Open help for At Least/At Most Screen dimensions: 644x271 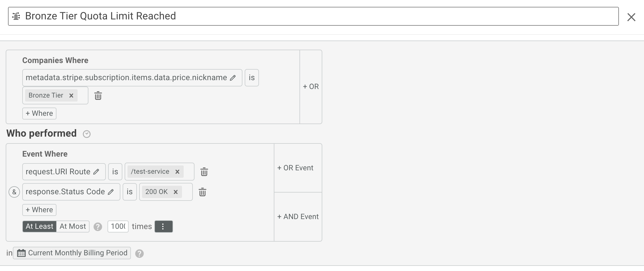tap(98, 227)
